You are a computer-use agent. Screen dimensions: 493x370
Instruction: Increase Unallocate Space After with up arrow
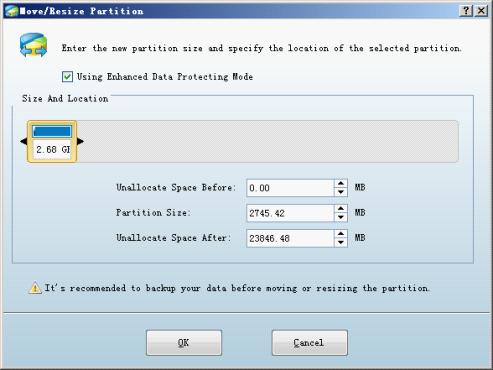pyautogui.click(x=341, y=234)
